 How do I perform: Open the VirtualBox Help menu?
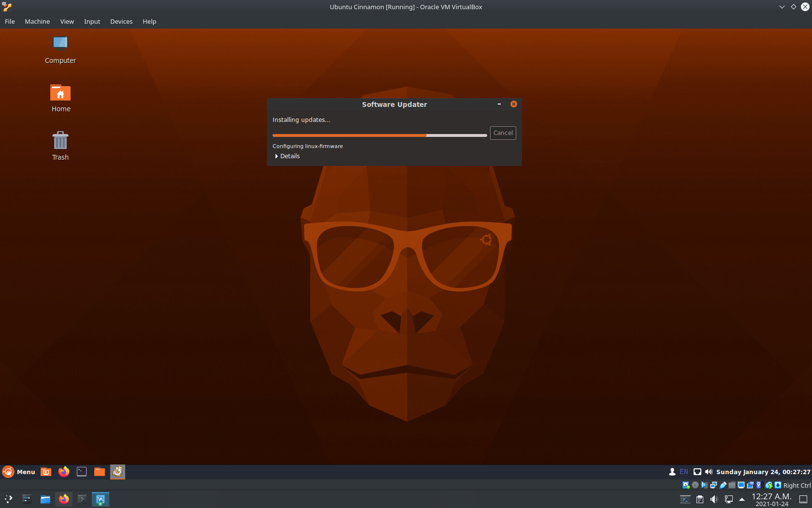click(x=149, y=21)
